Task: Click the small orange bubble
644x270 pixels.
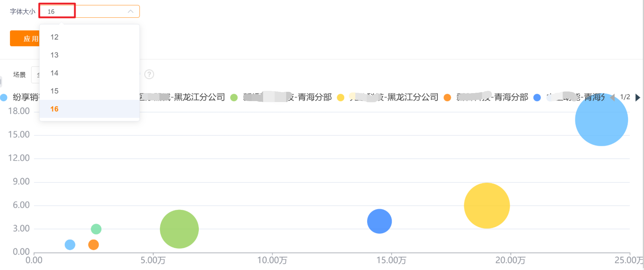Action: 93,245
